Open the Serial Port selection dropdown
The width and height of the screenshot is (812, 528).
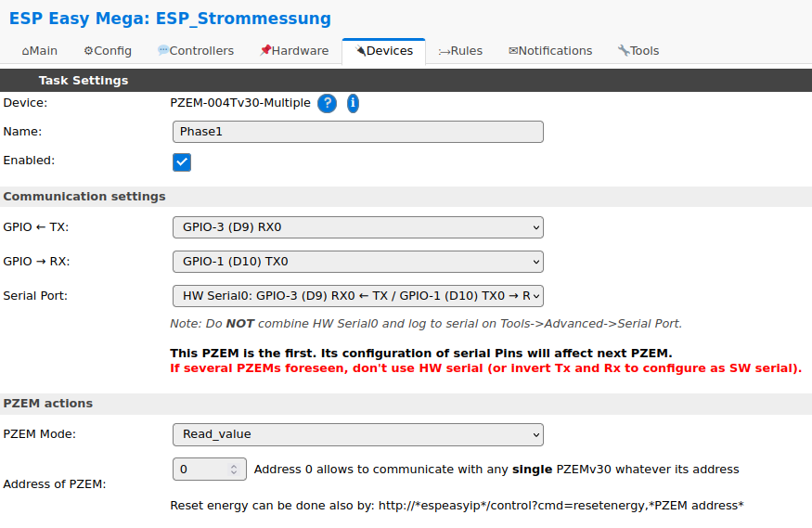pos(358,296)
